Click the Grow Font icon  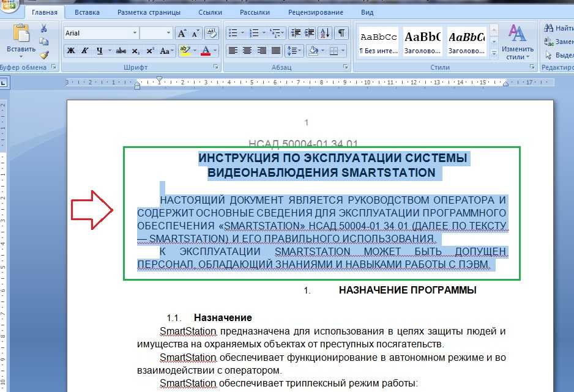pos(182,34)
